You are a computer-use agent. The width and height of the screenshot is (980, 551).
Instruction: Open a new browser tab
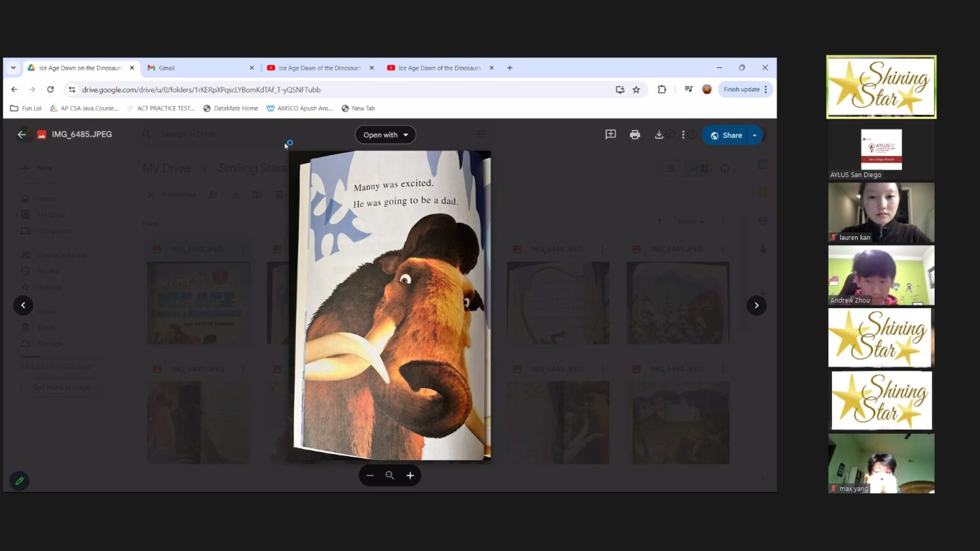pyautogui.click(x=510, y=68)
